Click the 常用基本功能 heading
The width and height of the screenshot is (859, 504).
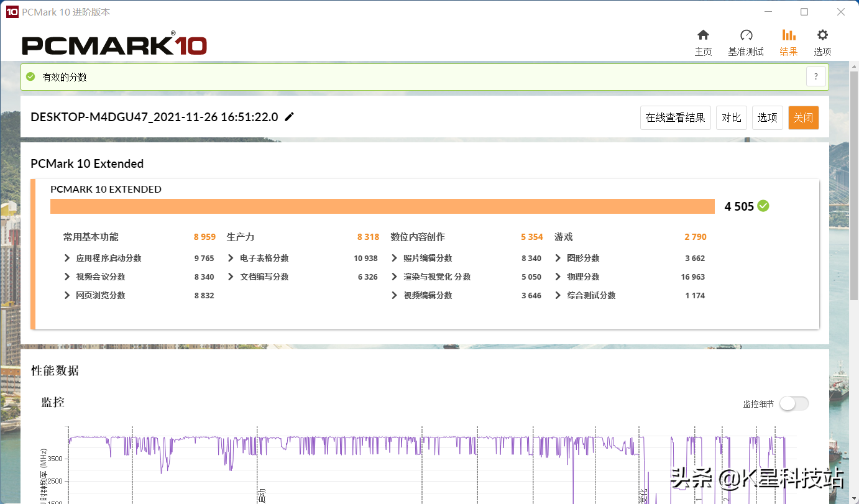tap(91, 237)
